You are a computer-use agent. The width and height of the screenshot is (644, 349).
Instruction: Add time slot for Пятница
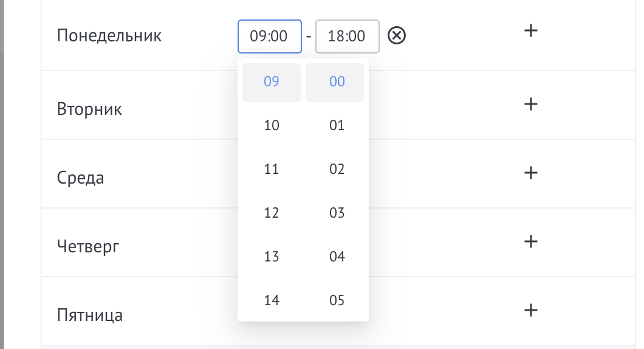point(531,310)
